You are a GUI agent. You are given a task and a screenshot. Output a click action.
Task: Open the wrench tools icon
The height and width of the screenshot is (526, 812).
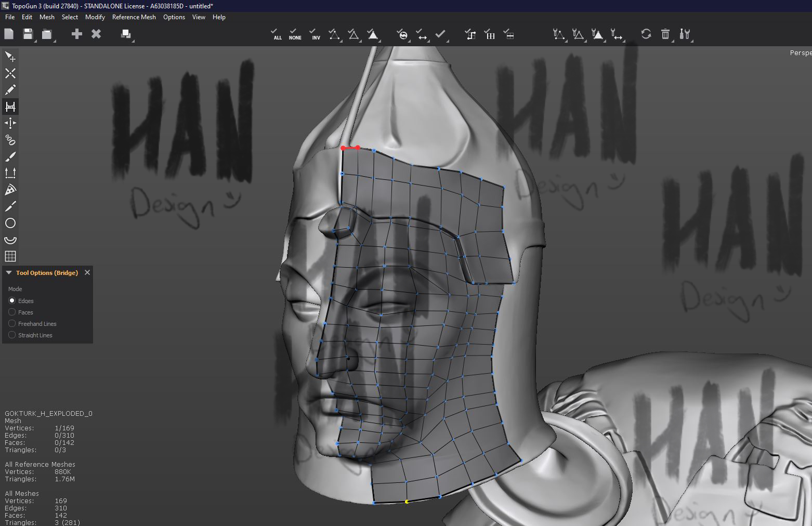685,34
